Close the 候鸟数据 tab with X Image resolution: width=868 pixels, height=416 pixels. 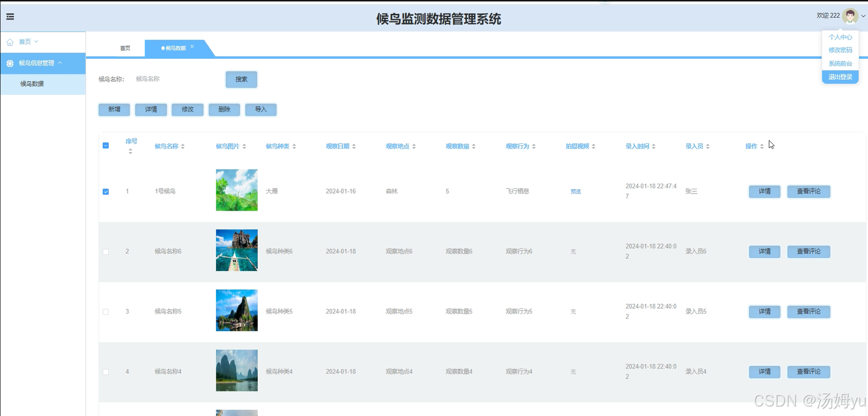pos(192,46)
